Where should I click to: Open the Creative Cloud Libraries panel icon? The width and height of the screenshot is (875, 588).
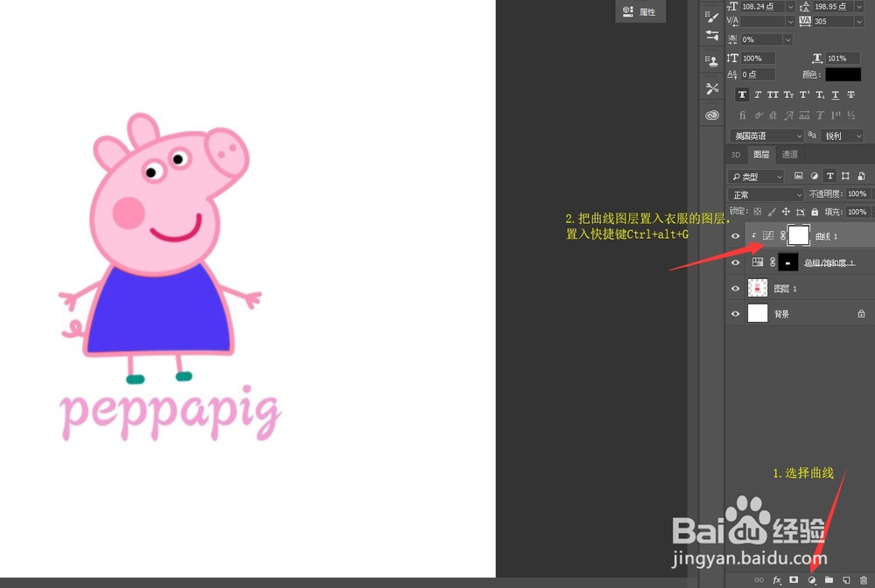pyautogui.click(x=712, y=115)
